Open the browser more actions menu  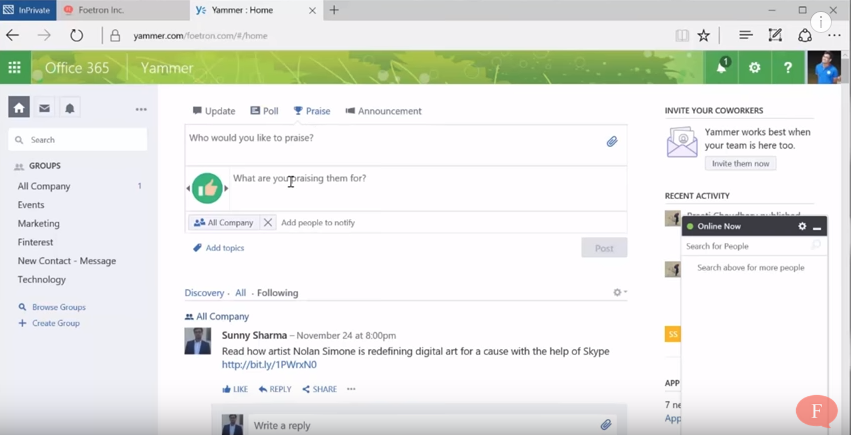click(x=834, y=36)
